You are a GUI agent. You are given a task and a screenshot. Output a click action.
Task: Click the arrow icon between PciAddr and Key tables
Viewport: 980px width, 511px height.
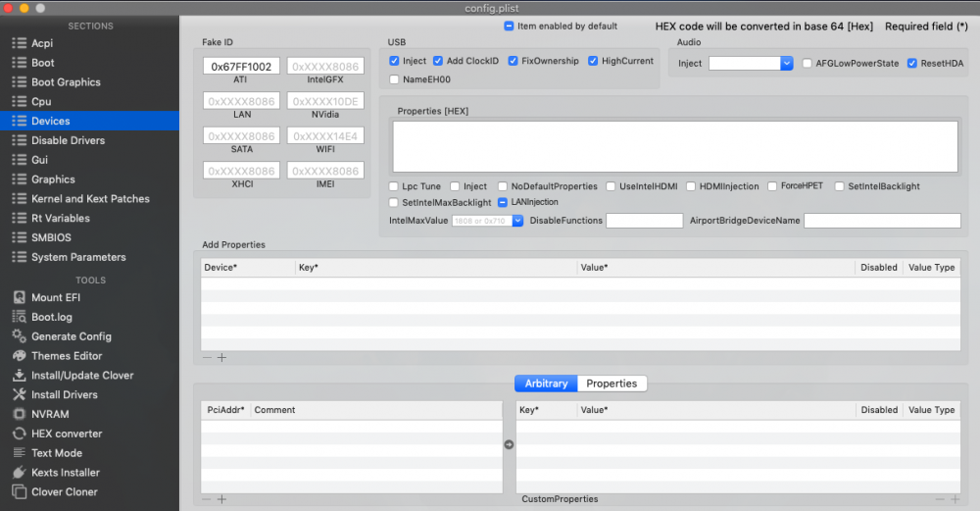coord(509,444)
